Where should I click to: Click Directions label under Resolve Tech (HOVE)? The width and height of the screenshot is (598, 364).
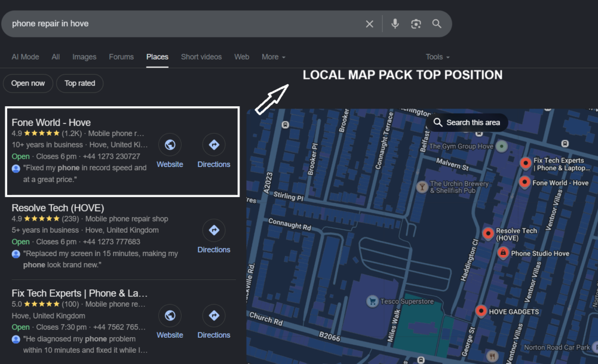pos(214,250)
